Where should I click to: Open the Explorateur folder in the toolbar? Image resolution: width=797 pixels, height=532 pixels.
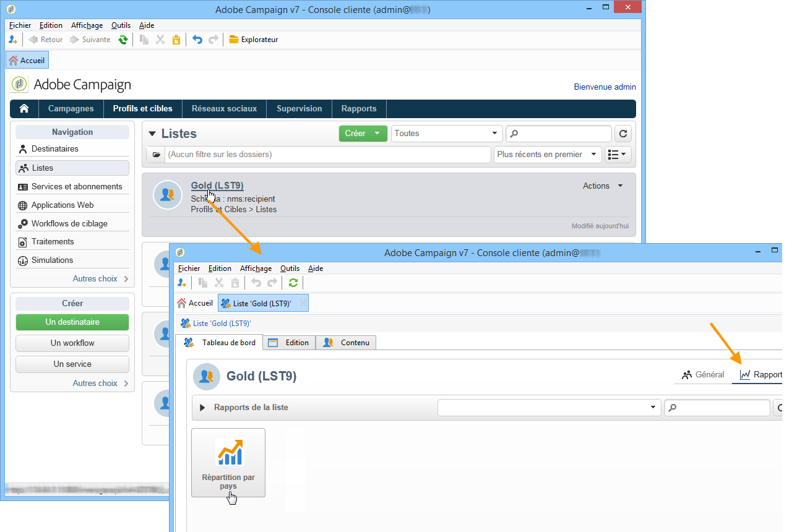coord(253,40)
